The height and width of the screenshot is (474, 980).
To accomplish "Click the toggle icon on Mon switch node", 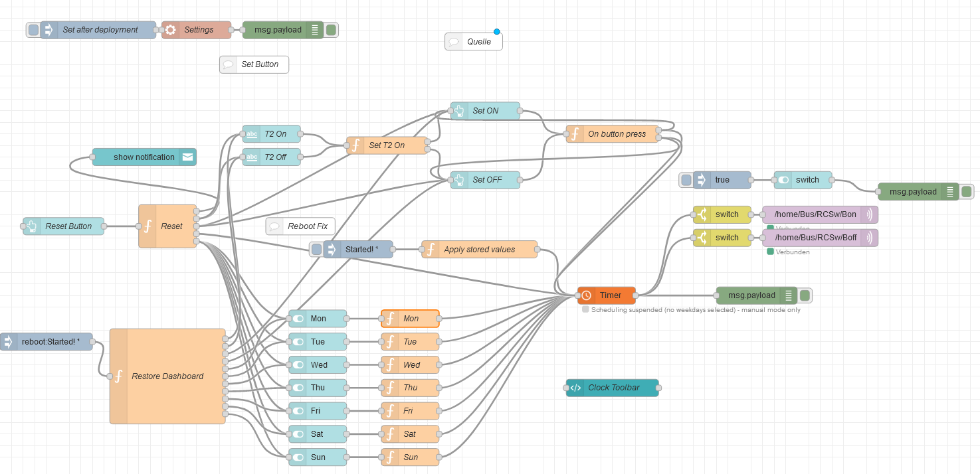I will pyautogui.click(x=298, y=319).
